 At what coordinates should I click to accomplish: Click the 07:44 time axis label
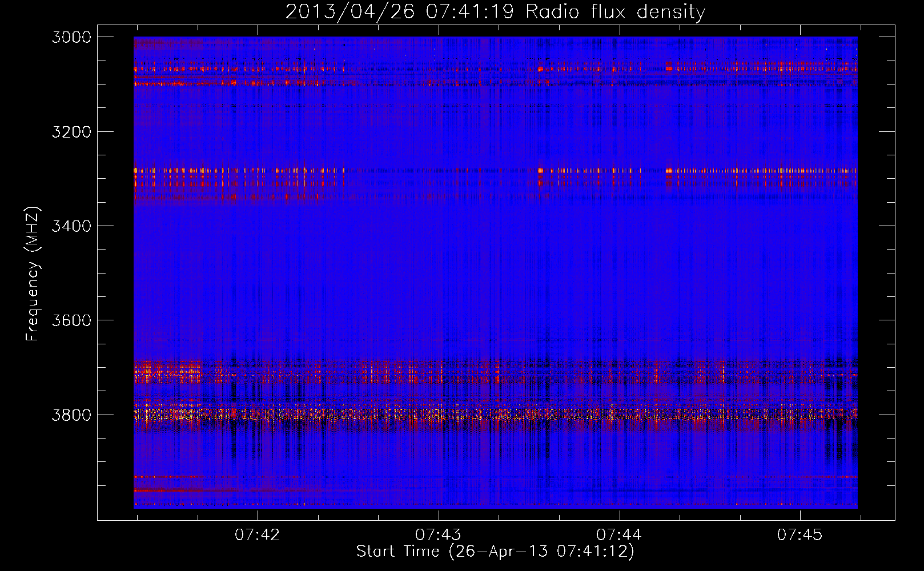click(x=619, y=534)
